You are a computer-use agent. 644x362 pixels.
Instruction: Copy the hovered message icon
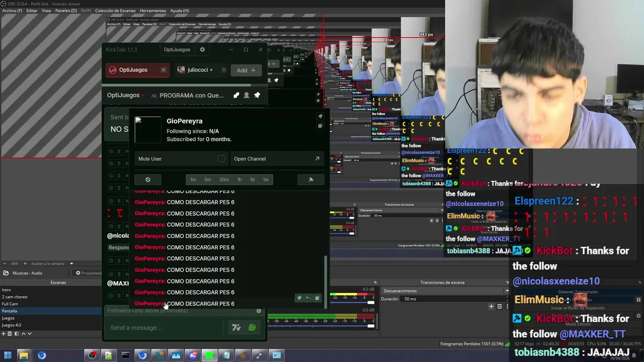click(317, 298)
